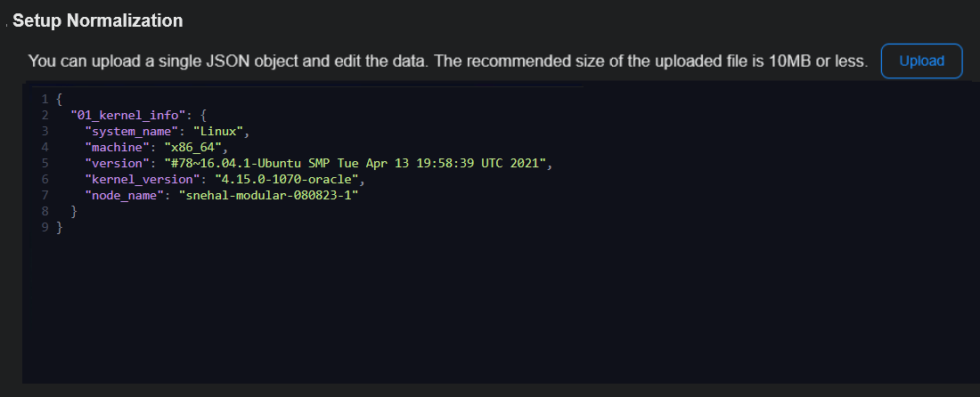This screenshot has height=397, width=980.
Task: Click the "node_name" key
Action: pyautogui.click(x=123, y=195)
